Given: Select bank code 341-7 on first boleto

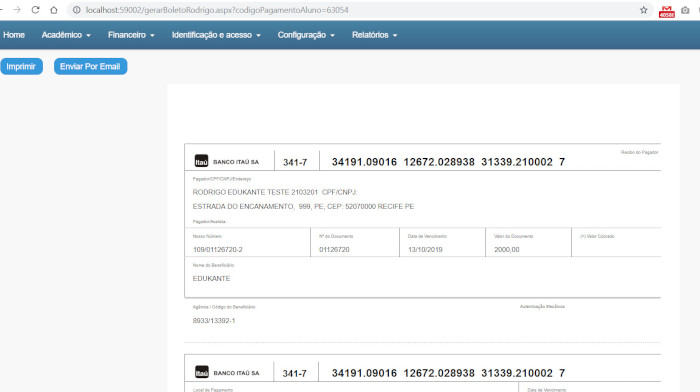Looking at the screenshot, I should point(295,163).
